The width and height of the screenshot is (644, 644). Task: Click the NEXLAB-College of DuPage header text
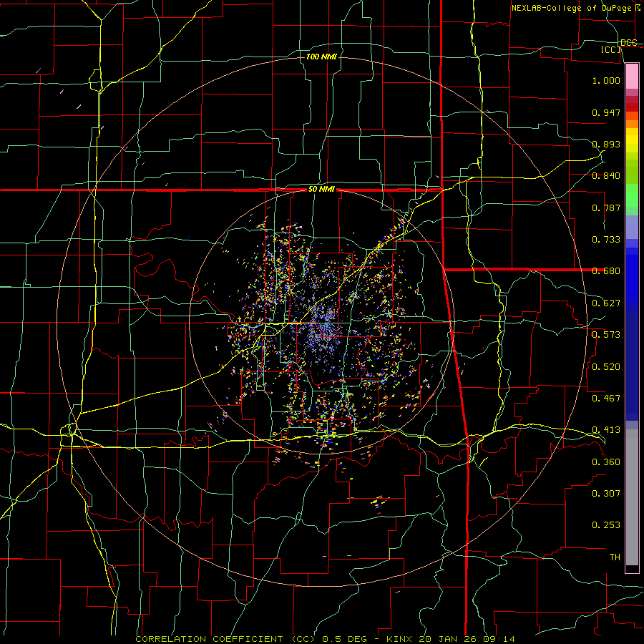click(571, 8)
